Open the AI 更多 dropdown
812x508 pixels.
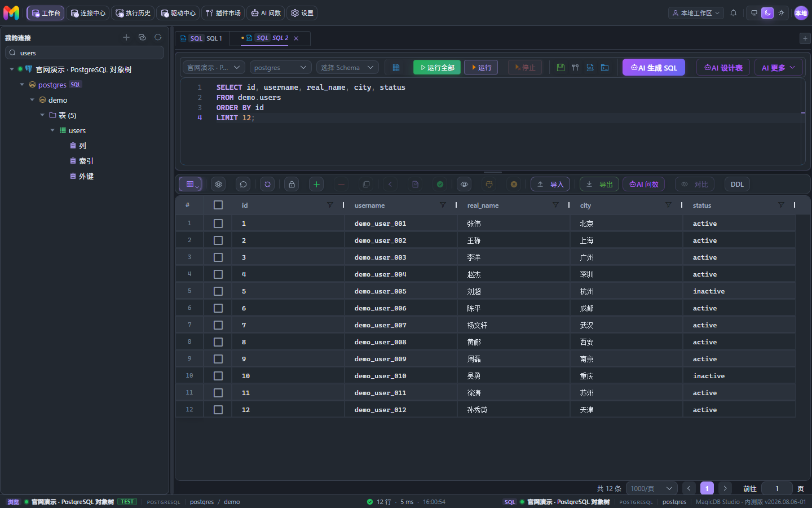point(778,68)
